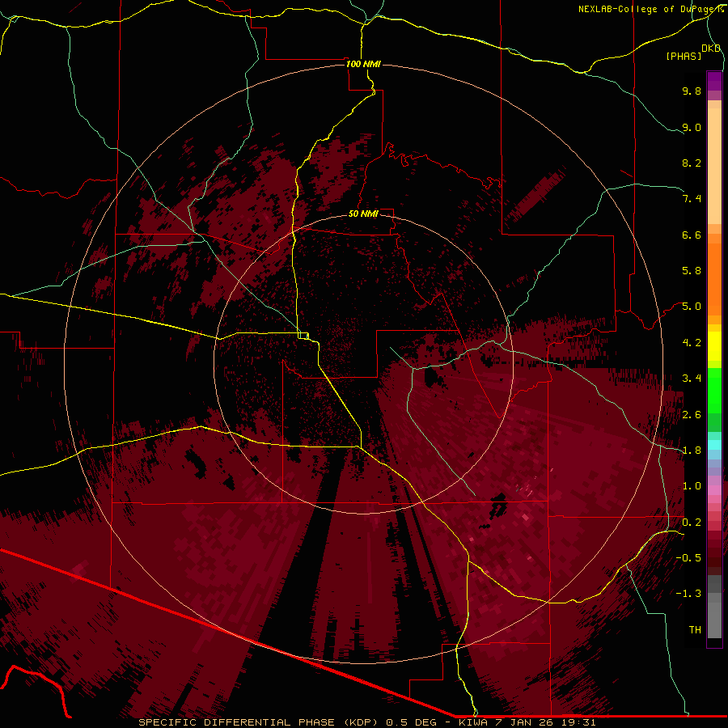
Task: Pick the light peach segment of the color bar
Action: click(x=714, y=166)
